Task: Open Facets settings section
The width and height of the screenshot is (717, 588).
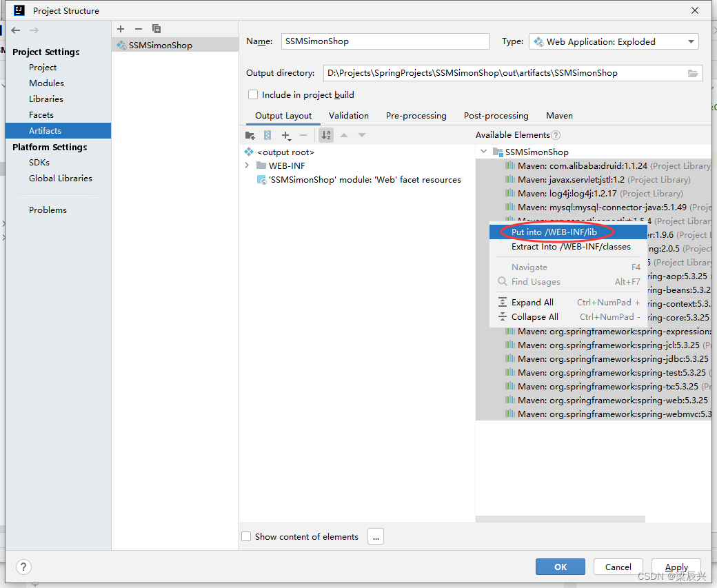Action: pos(41,114)
